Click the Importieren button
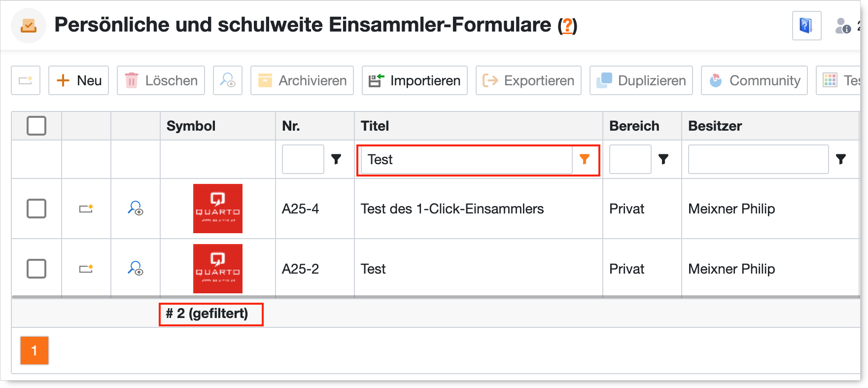This screenshot has width=868, height=388. point(415,80)
